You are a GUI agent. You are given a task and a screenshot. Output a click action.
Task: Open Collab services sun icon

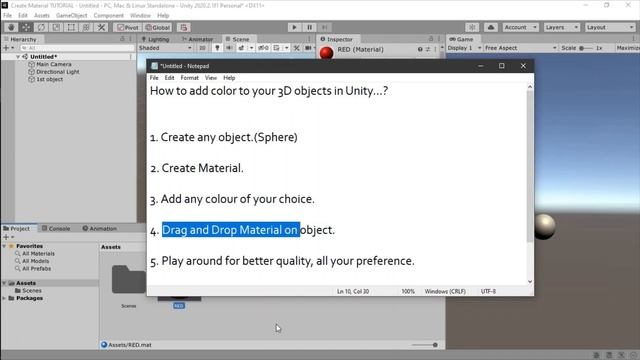pos(472,27)
